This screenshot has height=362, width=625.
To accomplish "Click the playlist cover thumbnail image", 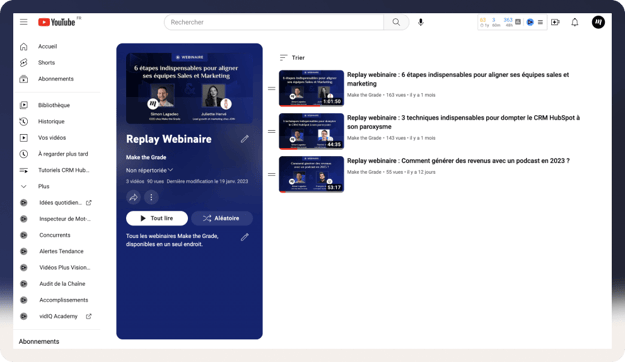I will tap(189, 88).
